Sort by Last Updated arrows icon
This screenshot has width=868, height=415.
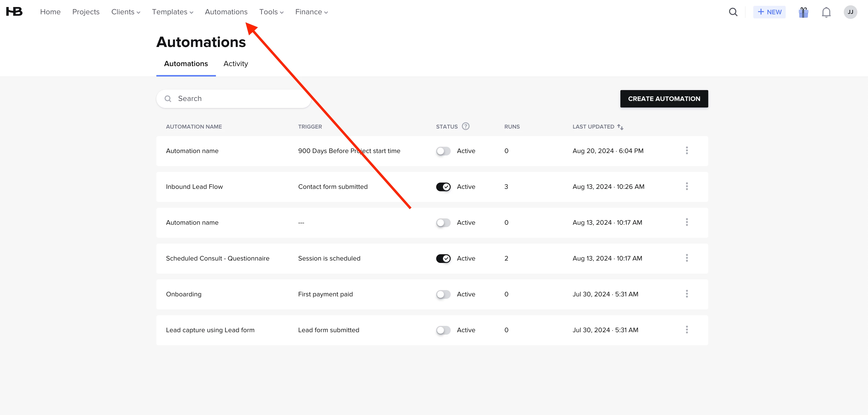pos(620,127)
